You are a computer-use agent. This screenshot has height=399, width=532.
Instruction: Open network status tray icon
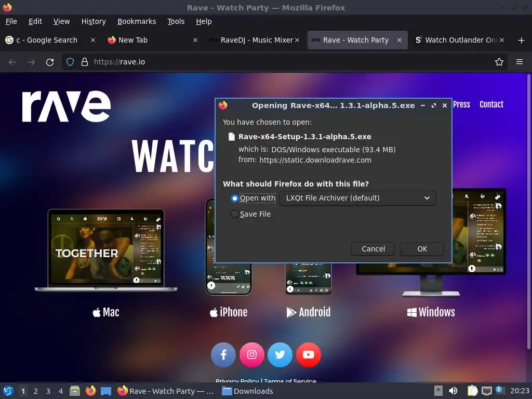pyautogui.click(x=486, y=391)
